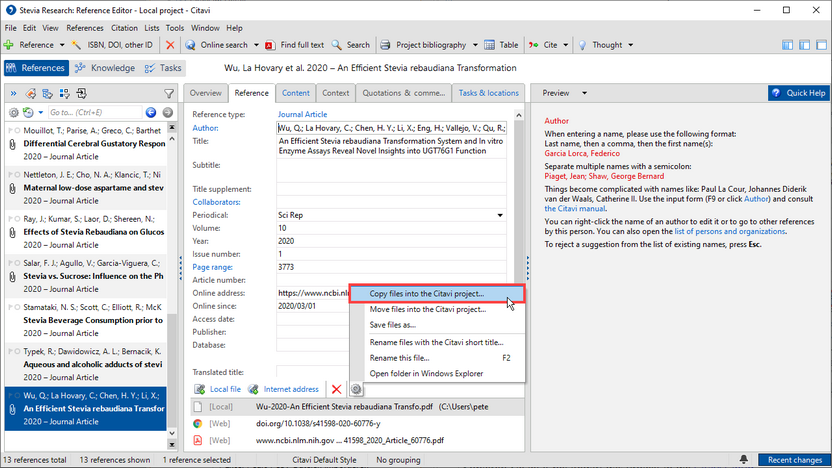Click the gear icon beside Go to field
The height and width of the screenshot is (468, 832).
[x=14, y=112]
